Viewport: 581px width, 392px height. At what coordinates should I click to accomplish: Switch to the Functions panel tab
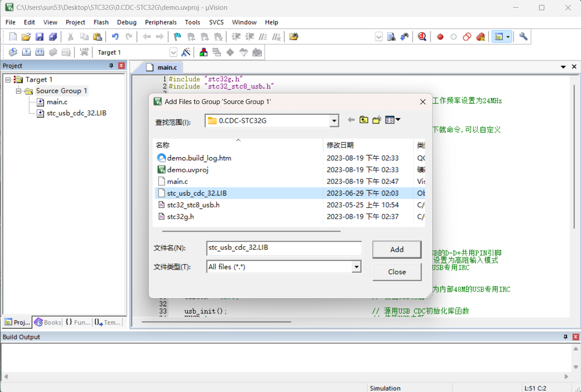(x=77, y=322)
